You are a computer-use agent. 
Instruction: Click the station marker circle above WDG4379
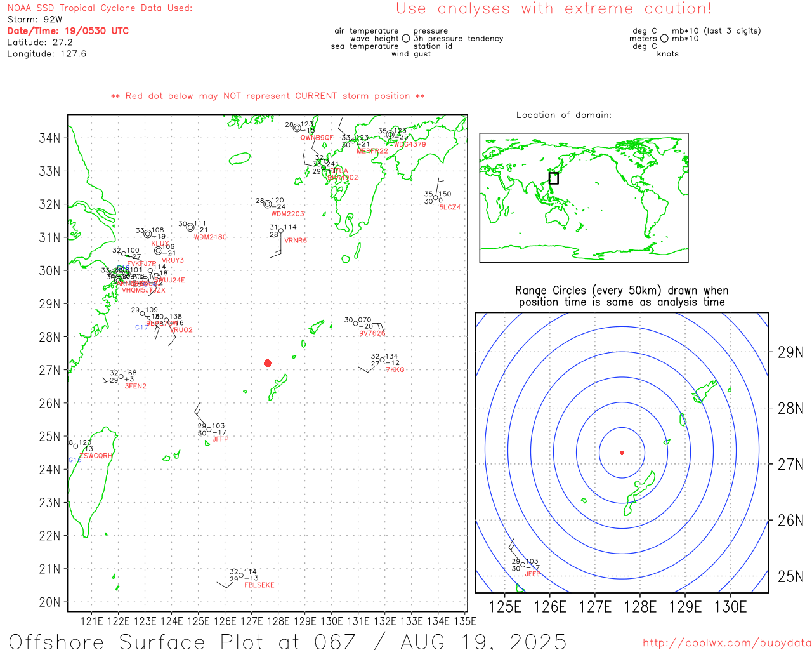pyautogui.click(x=390, y=135)
